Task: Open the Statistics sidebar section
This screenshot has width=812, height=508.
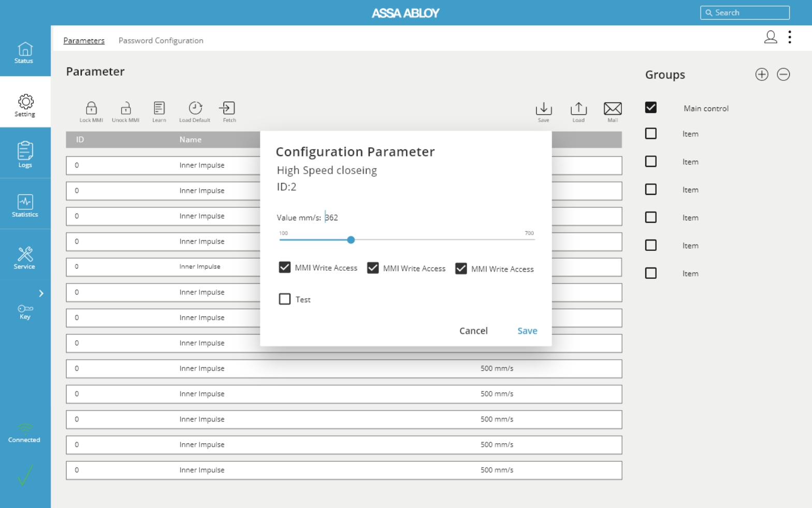Action: coord(25,205)
